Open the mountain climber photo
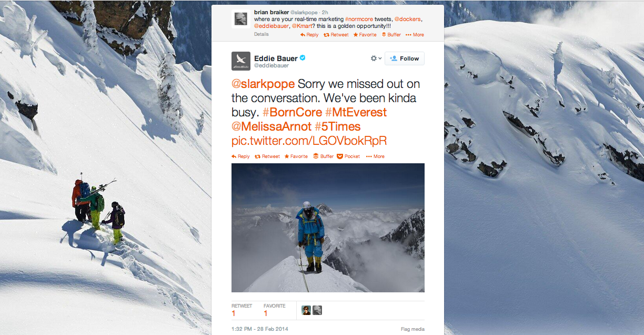 (328, 228)
